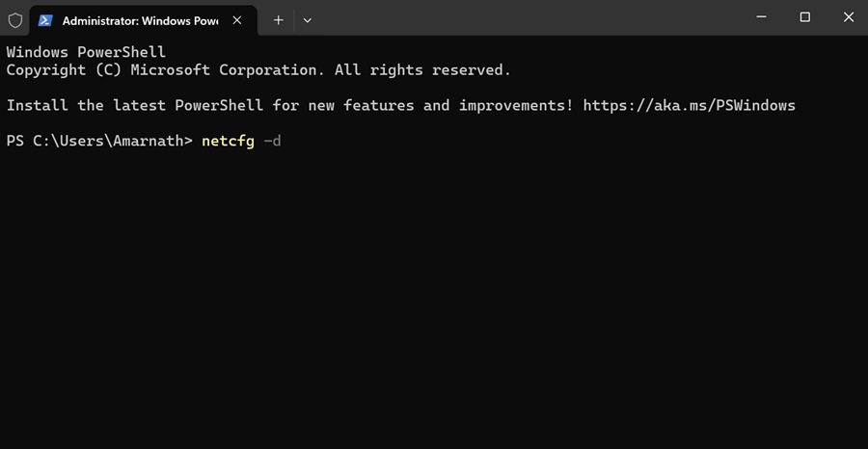Image resolution: width=868 pixels, height=449 pixels.
Task: Close the Windows Terminal window
Action: pos(848,17)
